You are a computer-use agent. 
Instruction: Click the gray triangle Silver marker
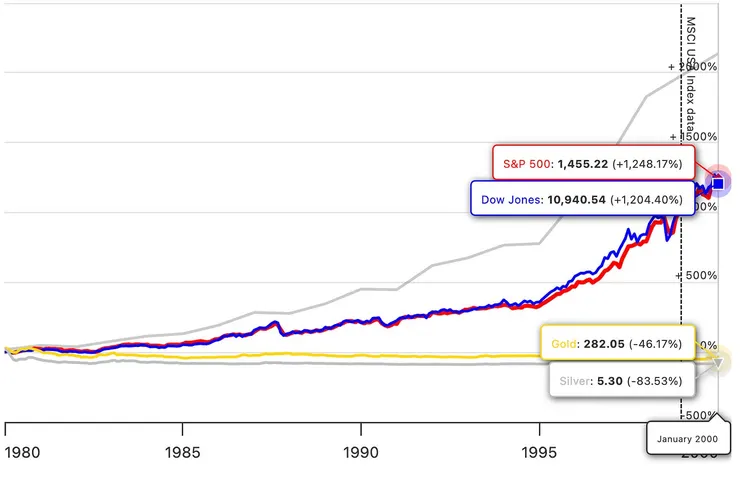coord(717,362)
